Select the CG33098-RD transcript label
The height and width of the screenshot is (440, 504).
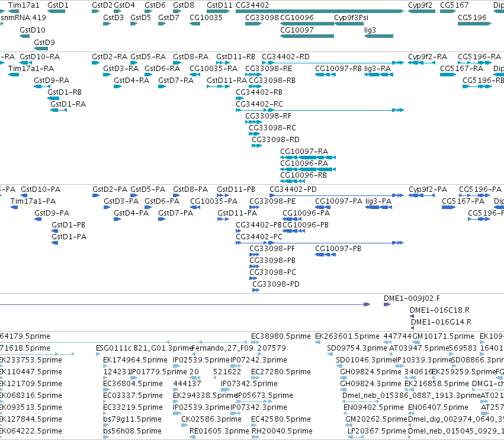click(x=275, y=140)
